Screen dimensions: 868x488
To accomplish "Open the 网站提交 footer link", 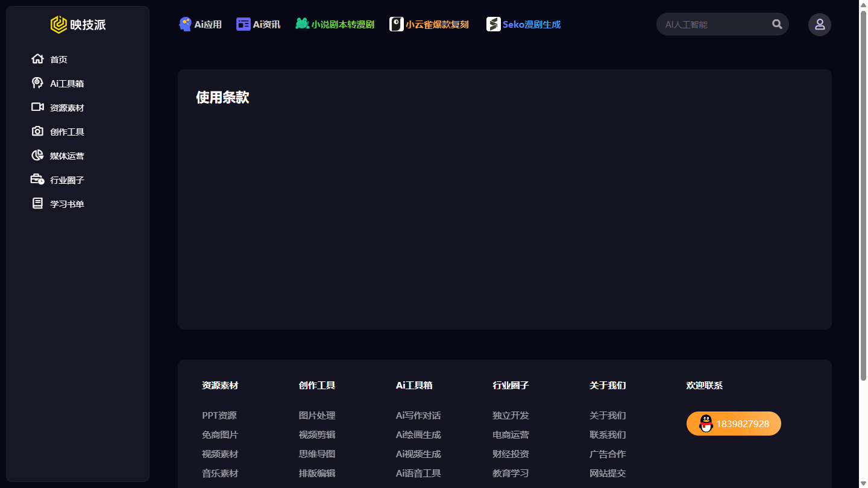I will click(608, 474).
